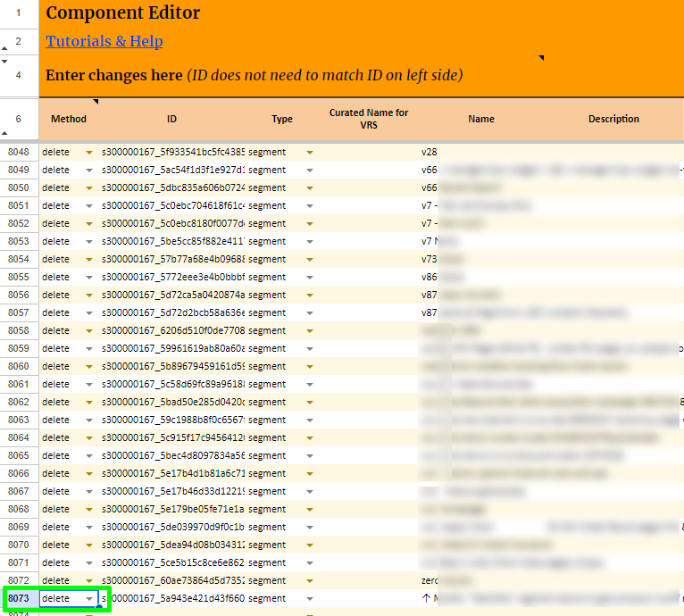
Task: Open Method dropdown in row 8048
Action: [89, 153]
